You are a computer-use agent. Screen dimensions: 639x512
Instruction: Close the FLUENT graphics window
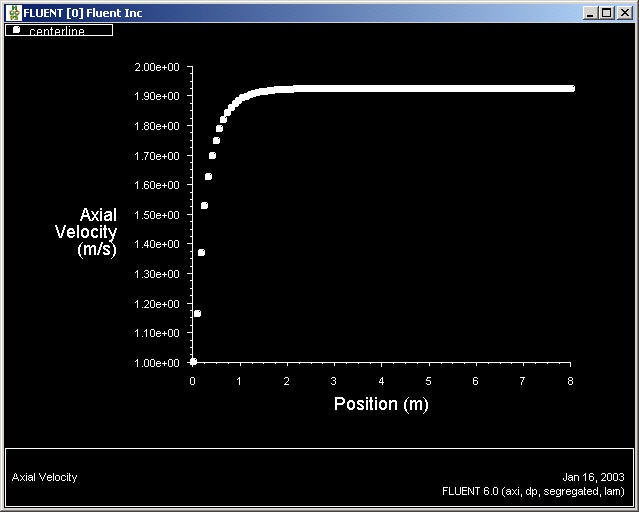pyautogui.click(x=624, y=13)
